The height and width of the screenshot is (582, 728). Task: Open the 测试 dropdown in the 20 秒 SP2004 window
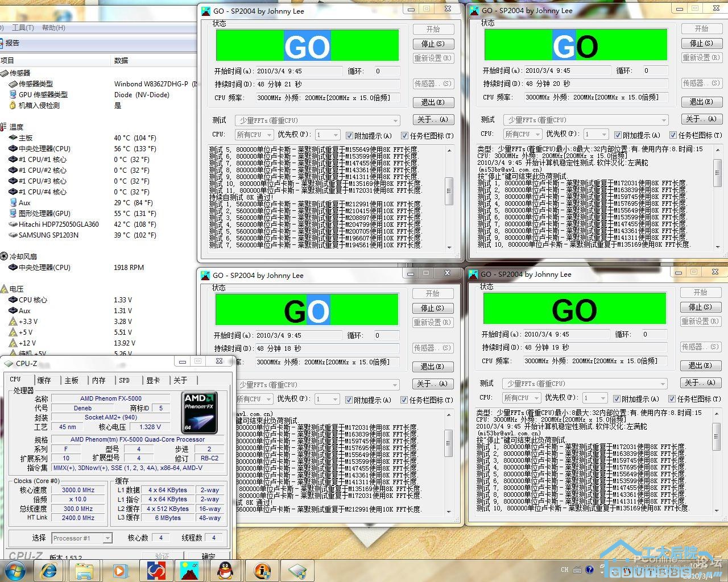tap(586, 120)
